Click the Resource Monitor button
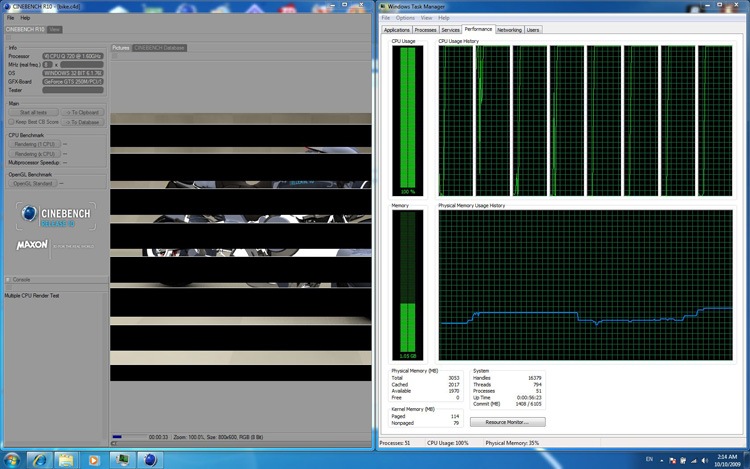Image resolution: width=750 pixels, height=469 pixels. 507,422
